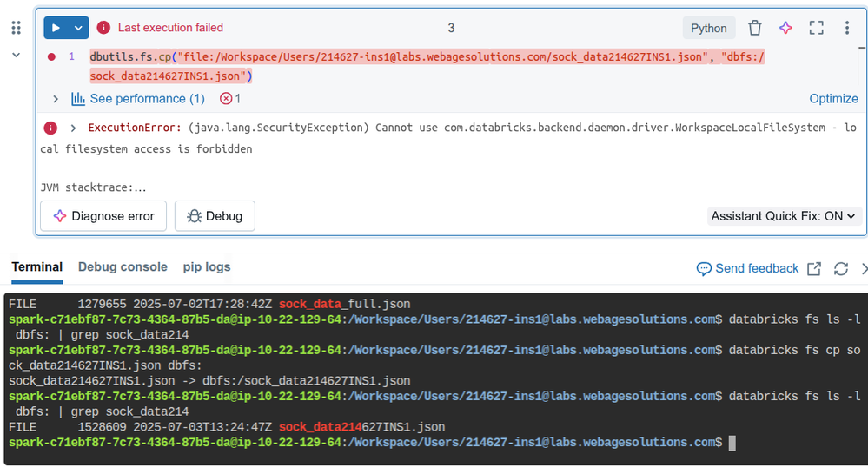868x467 pixels.
Task: Open the Assistant sparkle icon in cell toolbar
Action: 785,28
